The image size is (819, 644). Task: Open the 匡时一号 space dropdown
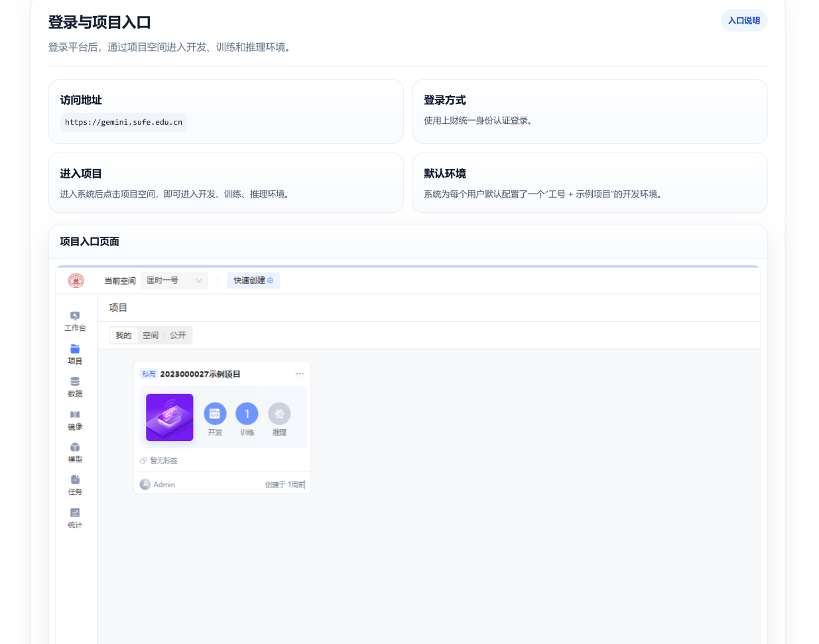174,281
